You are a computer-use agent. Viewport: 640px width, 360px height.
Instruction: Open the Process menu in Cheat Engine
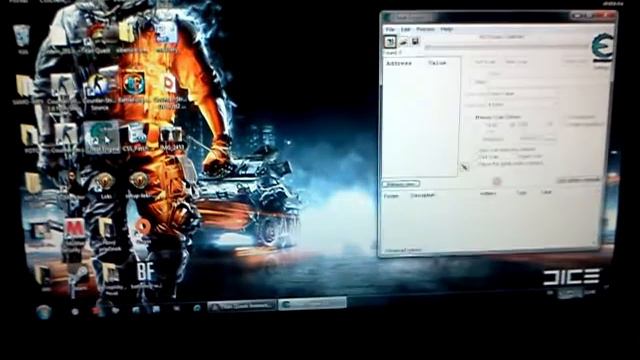click(425, 30)
